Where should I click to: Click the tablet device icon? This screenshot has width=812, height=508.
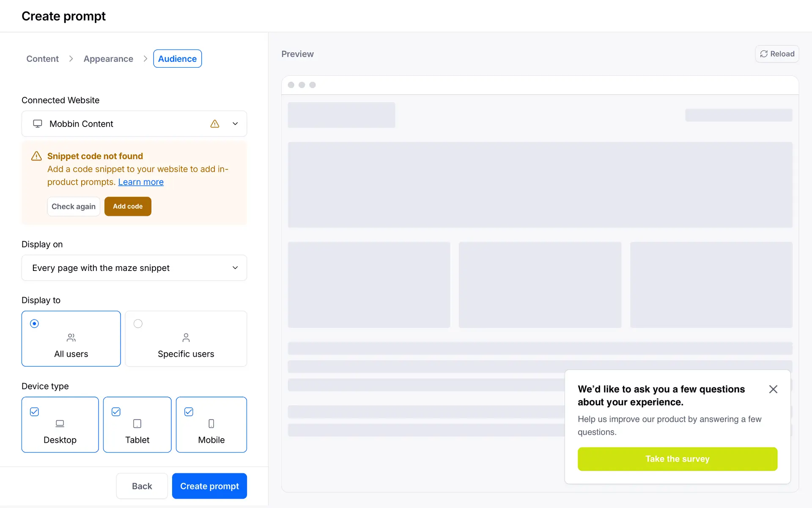[137, 423]
